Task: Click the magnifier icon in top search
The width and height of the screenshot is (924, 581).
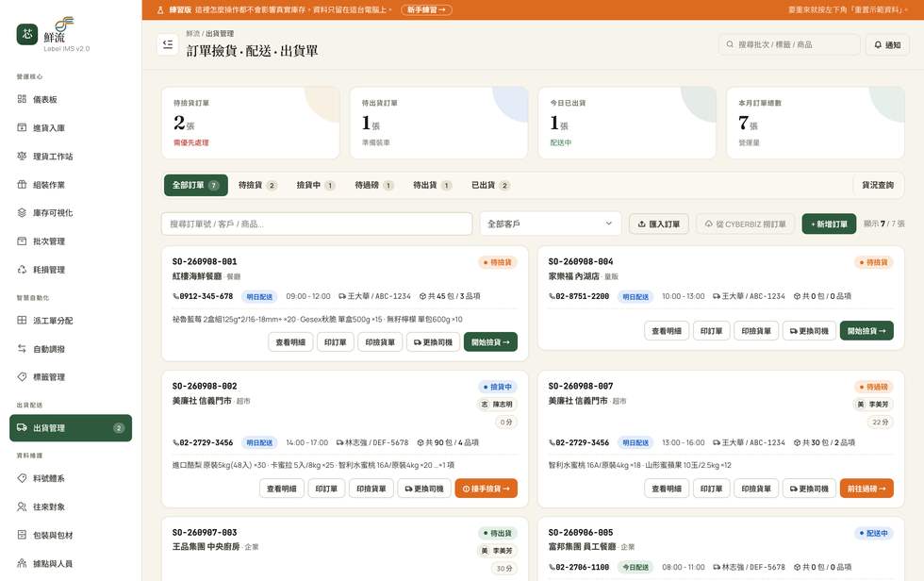Action: [730, 44]
